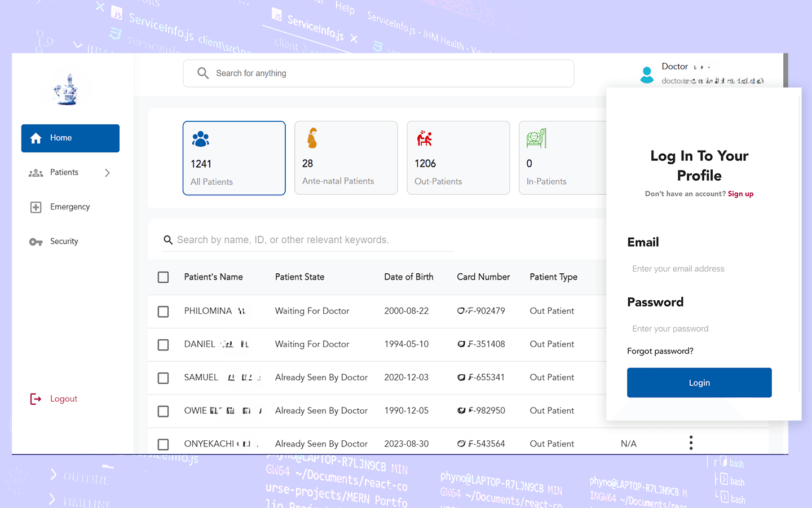Click the magnifier icon in top search bar
The width and height of the screenshot is (812, 508).
coord(203,73)
